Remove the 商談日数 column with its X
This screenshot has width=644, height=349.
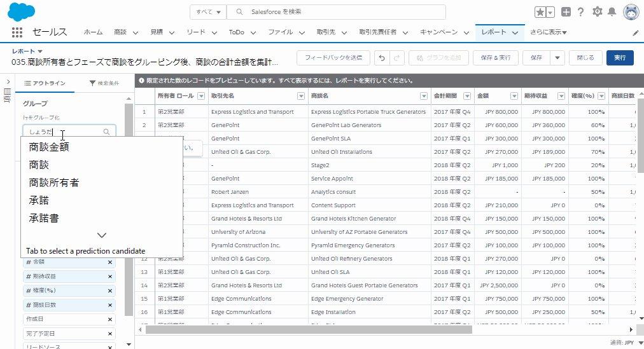[x=110, y=305]
